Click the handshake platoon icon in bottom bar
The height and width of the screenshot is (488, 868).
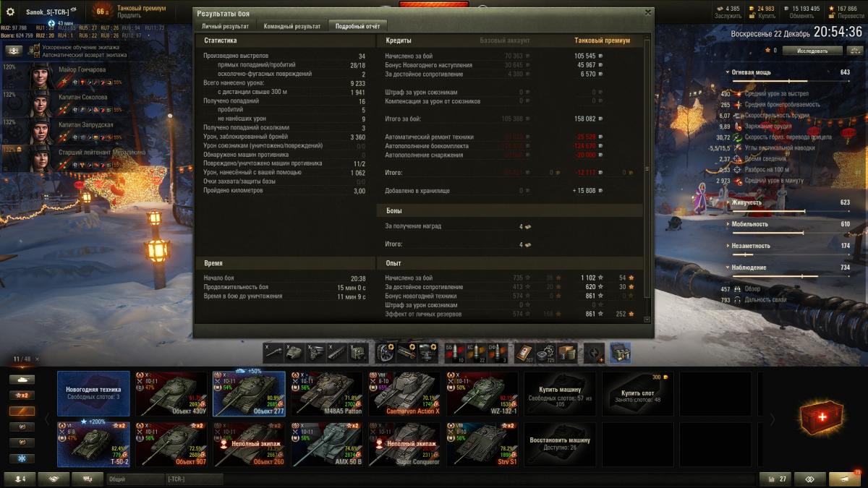coord(54,479)
